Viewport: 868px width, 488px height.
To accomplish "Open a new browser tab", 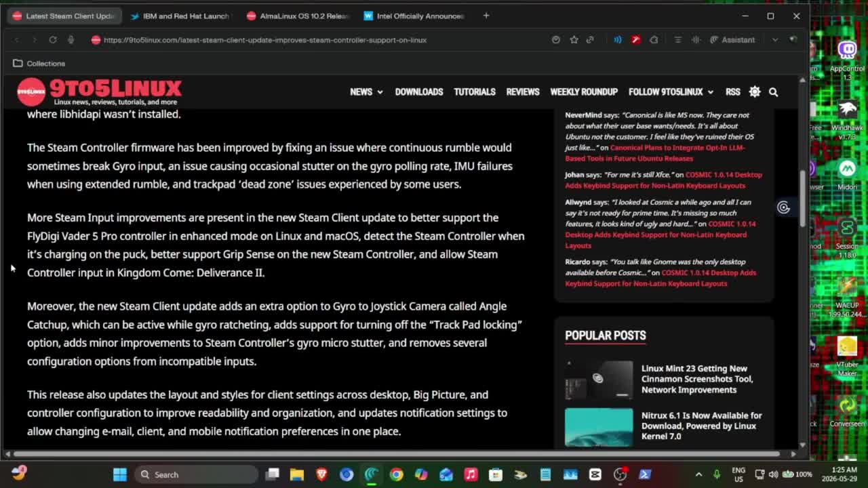I will point(486,16).
